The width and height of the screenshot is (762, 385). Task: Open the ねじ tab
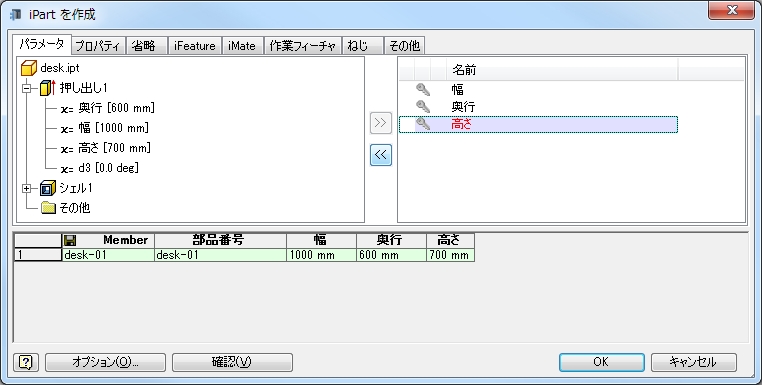click(x=363, y=46)
